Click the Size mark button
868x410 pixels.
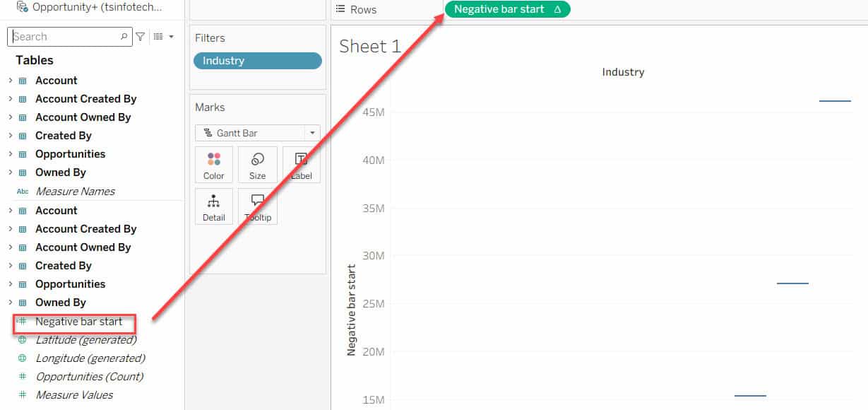click(257, 165)
